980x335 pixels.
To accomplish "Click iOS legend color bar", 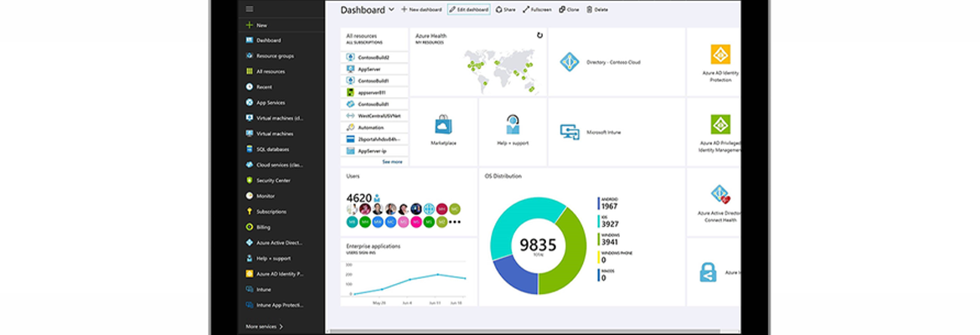I will 599,221.
